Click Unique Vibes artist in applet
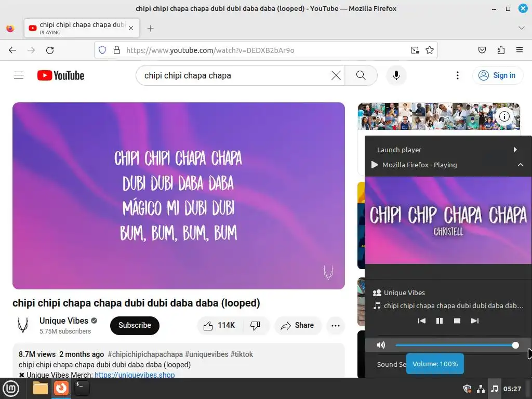532x399 pixels. tap(404, 292)
